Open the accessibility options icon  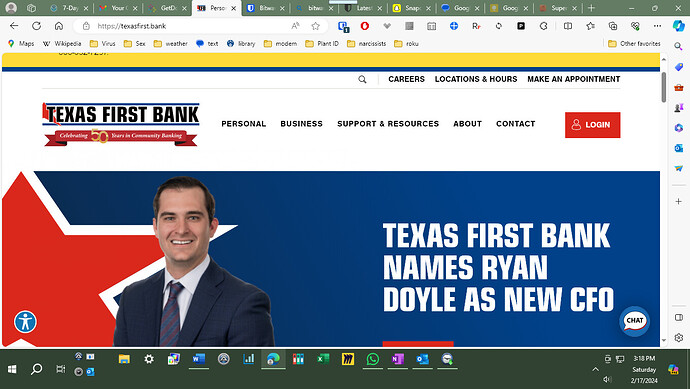pyautogui.click(x=25, y=322)
